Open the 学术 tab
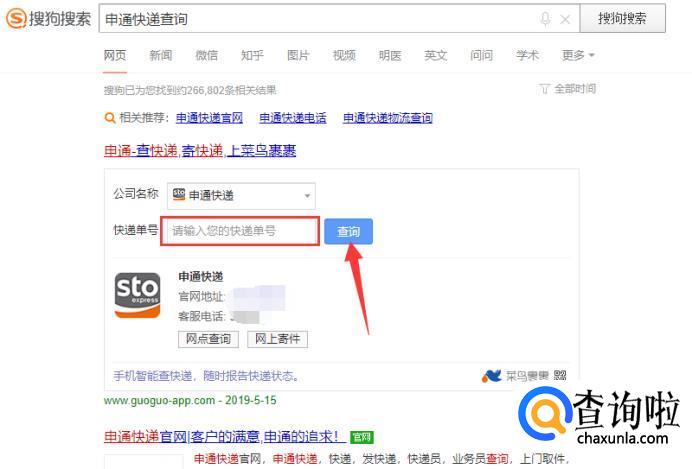This screenshot has height=469, width=692. click(x=527, y=56)
